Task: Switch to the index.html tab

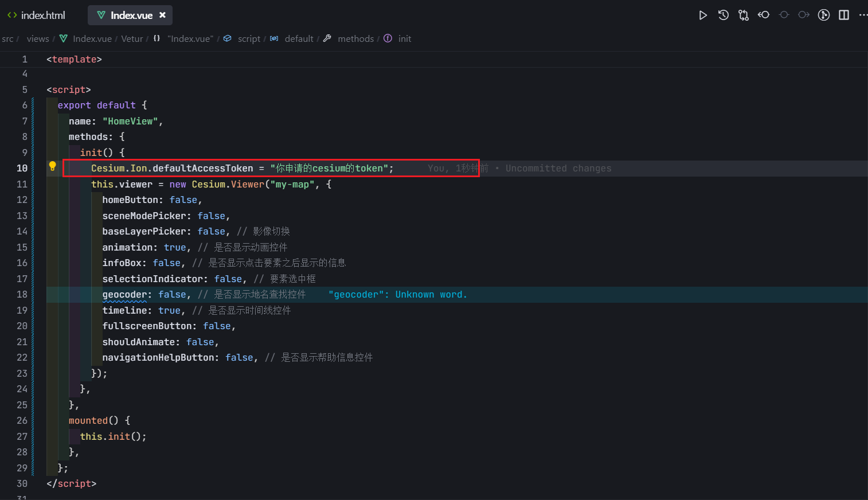Action: [x=36, y=15]
